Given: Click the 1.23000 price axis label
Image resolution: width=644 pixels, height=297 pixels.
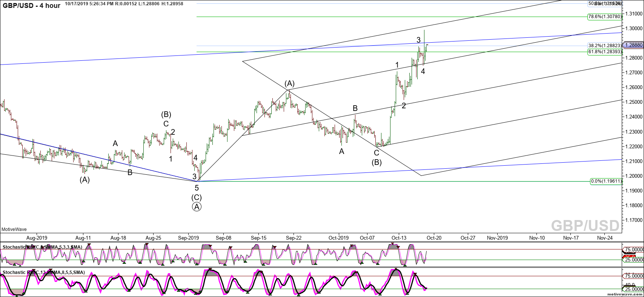Looking at the screenshot, I should pyautogui.click(x=634, y=132).
